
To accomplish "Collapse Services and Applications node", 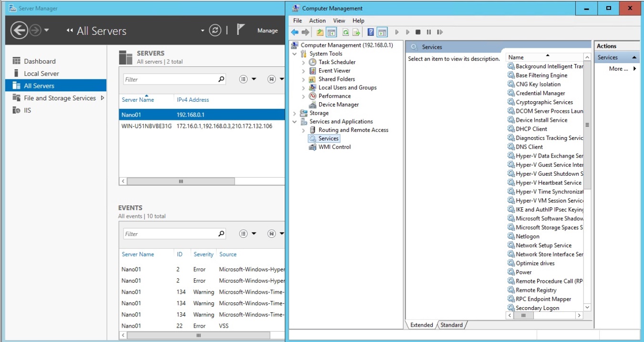I will 295,122.
